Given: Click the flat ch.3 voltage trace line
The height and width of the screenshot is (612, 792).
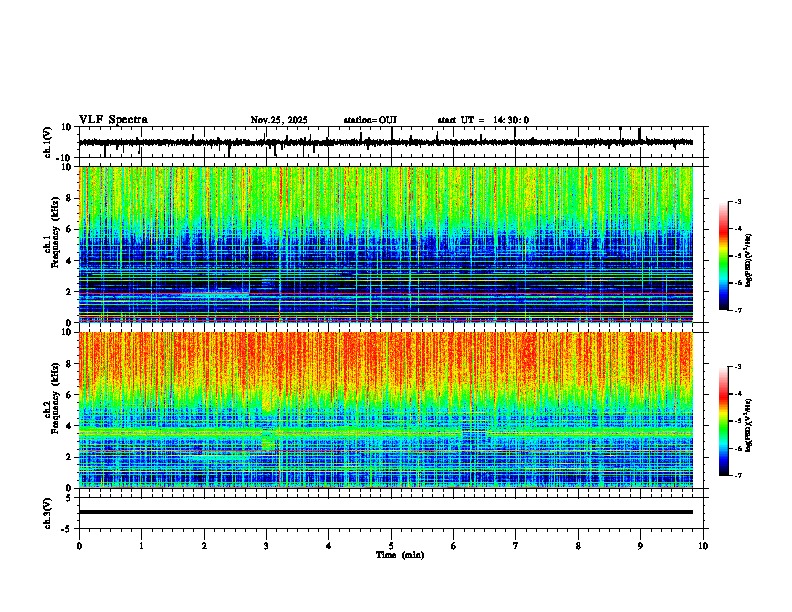Looking at the screenshot, I should (385, 512).
